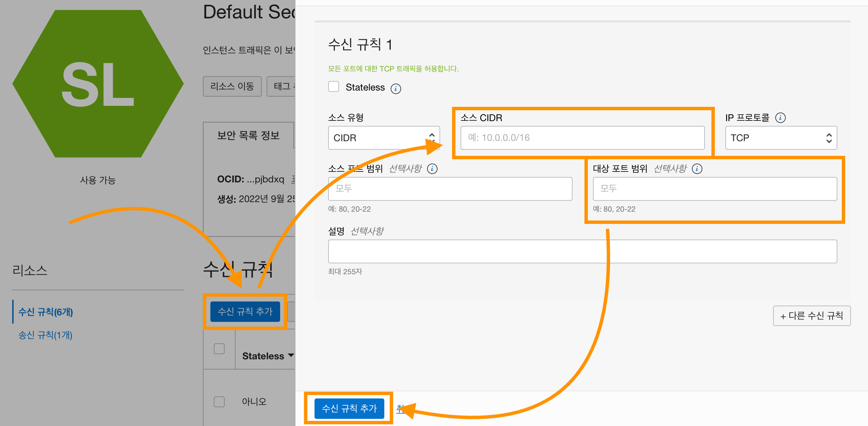Select 송신 규칙(1개) in the resources list
This screenshot has height=426, width=868.
coord(45,335)
